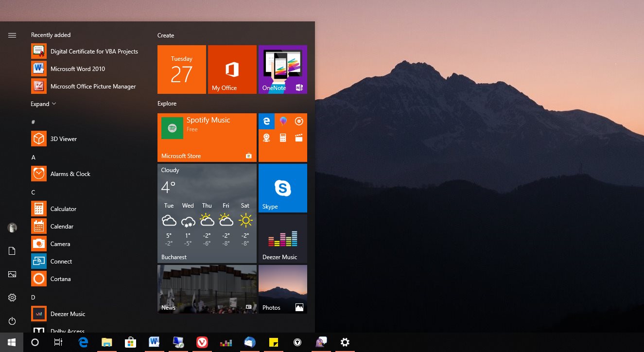Screen dimensions: 644x352
Task: Expand the Recently added list
Action: coord(43,104)
